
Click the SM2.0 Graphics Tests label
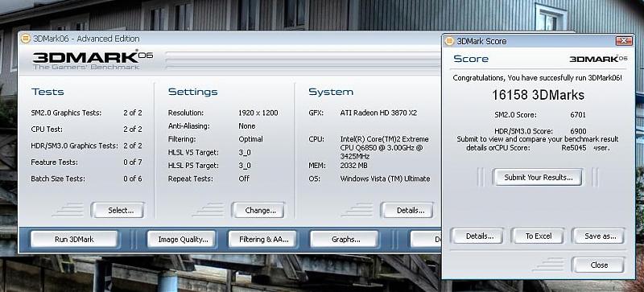point(66,113)
